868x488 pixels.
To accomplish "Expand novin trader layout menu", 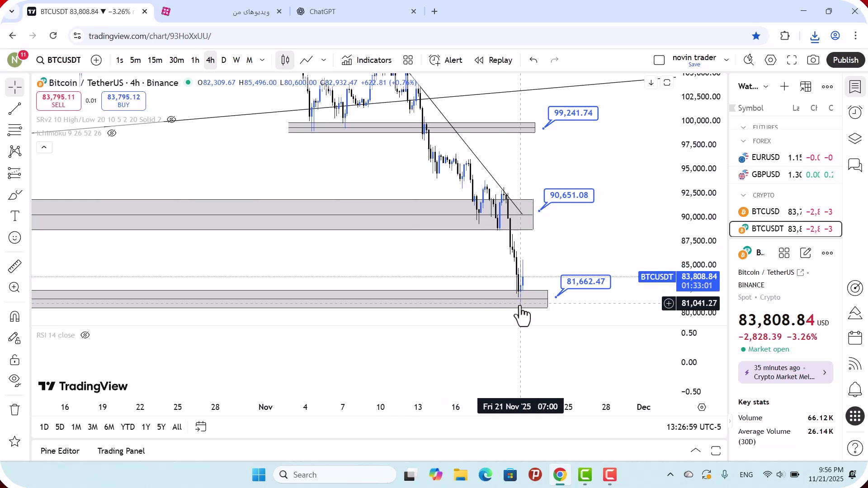I will (726, 60).
